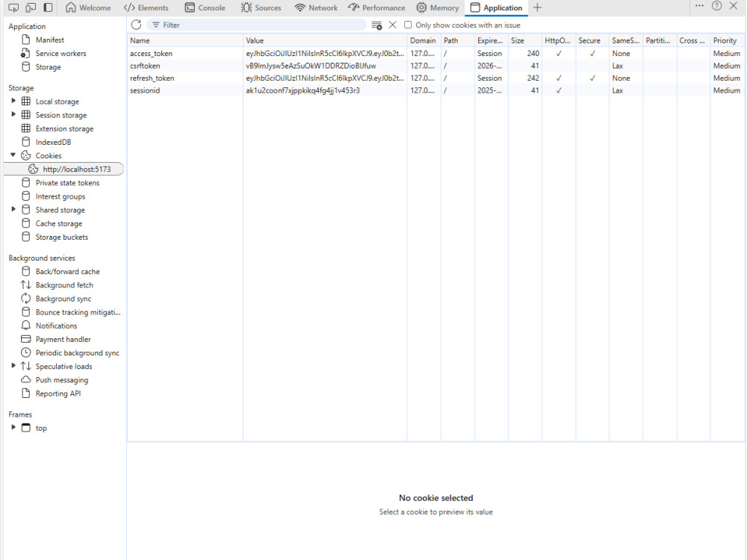Sort cookies by Priority column header
Viewport: 747px width, 560px height.
[x=727, y=40]
